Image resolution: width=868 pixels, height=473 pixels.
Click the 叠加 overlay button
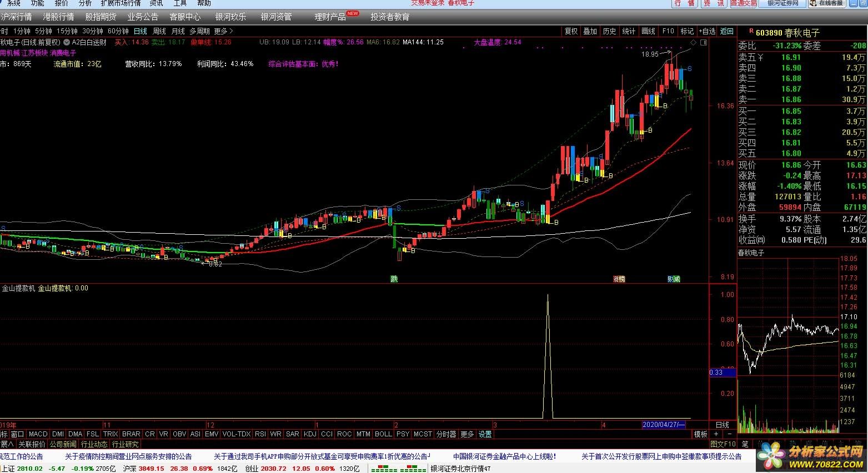[x=590, y=31]
